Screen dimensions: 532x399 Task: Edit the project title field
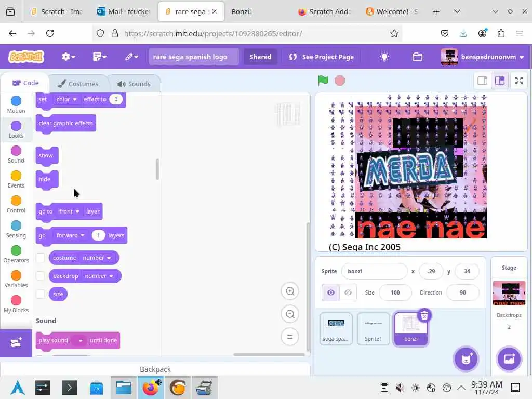(x=194, y=57)
